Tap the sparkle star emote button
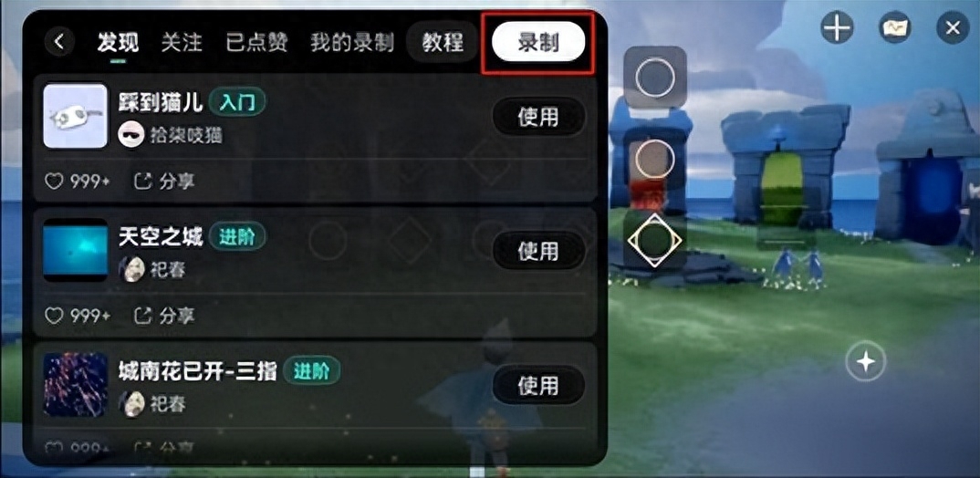This screenshot has height=478, width=980. 866,361
